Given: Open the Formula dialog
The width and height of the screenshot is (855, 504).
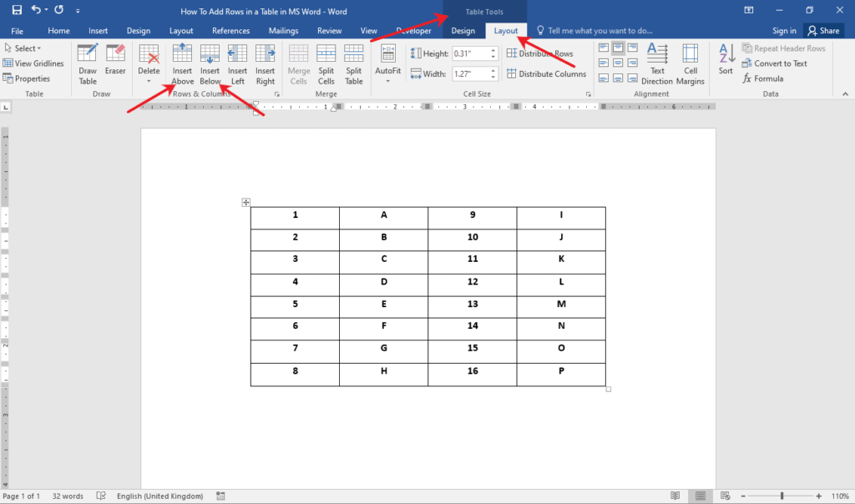Looking at the screenshot, I should [x=763, y=78].
